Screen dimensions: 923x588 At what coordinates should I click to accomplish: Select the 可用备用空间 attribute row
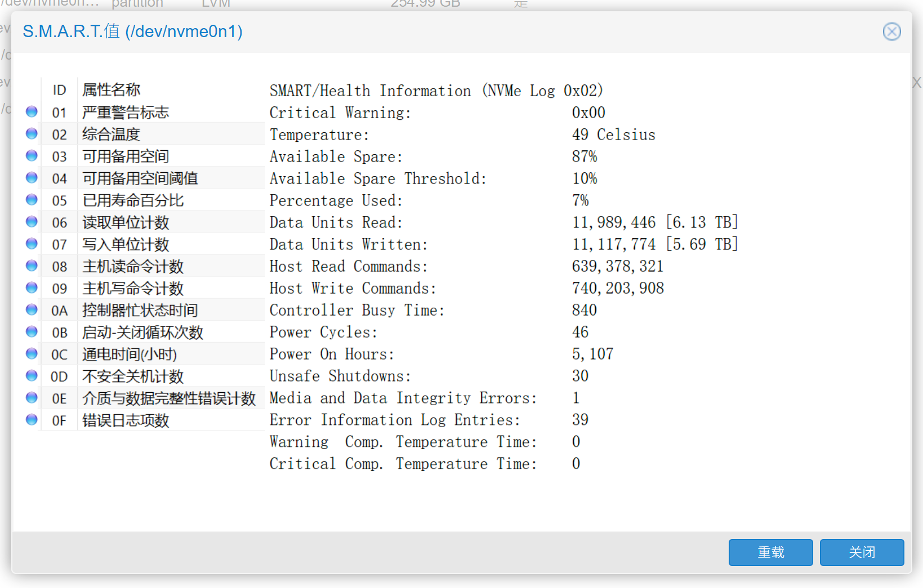click(126, 156)
